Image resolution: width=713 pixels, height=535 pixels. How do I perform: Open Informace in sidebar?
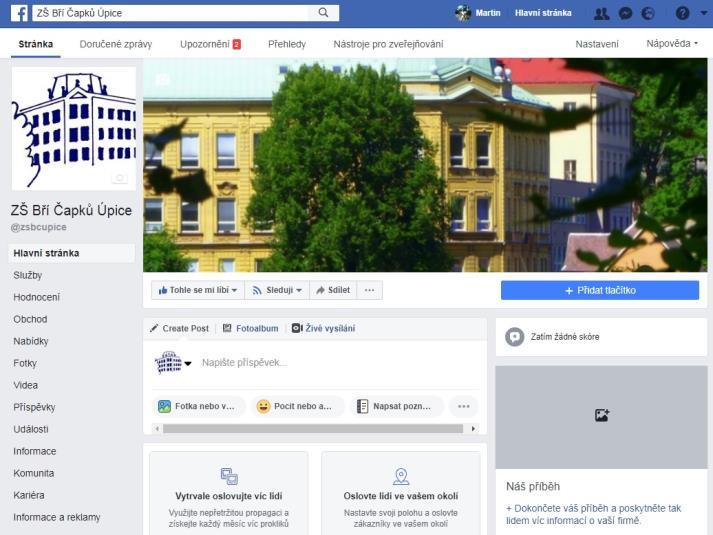(35, 451)
